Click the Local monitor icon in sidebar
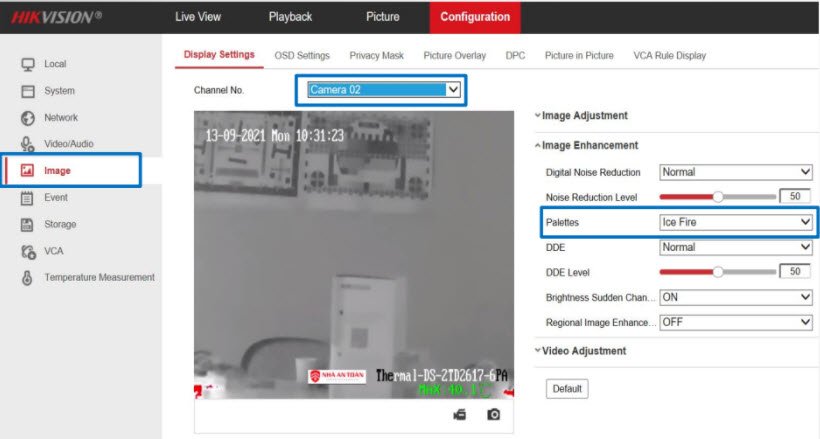The height and width of the screenshot is (439, 820). coord(28,65)
